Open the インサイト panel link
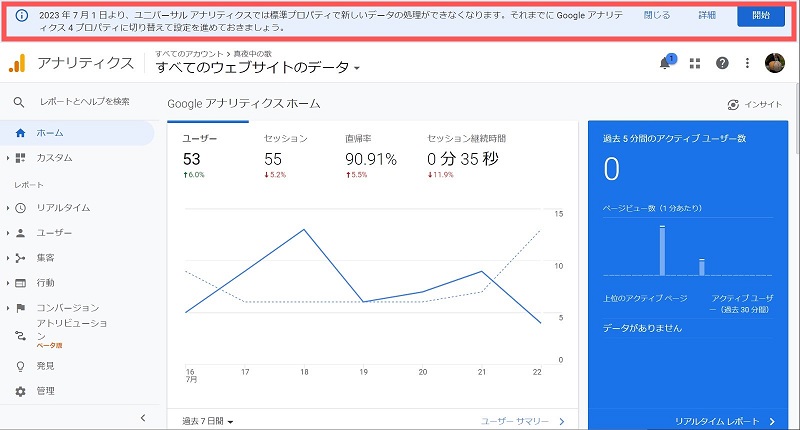This screenshot has height=430, width=800. tap(755, 105)
